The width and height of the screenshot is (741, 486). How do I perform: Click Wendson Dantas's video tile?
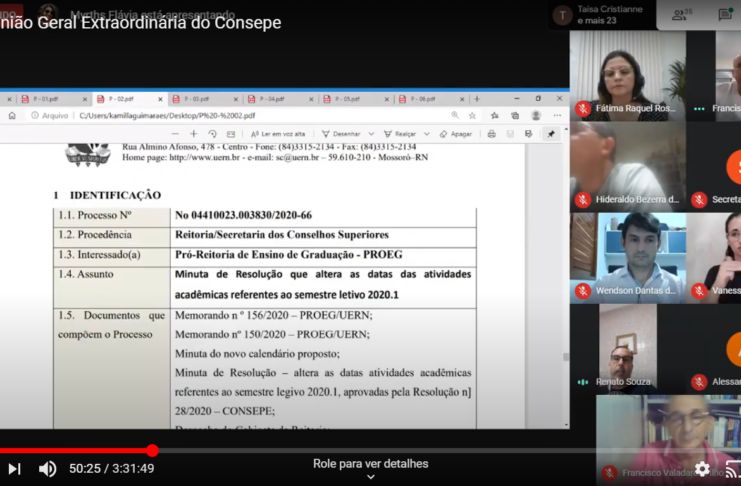pos(628,258)
